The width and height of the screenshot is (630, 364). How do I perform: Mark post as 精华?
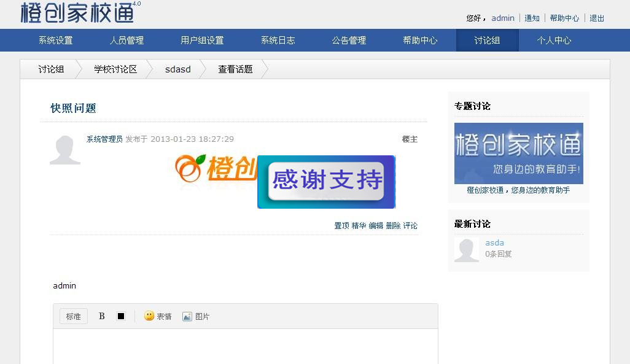point(359,226)
